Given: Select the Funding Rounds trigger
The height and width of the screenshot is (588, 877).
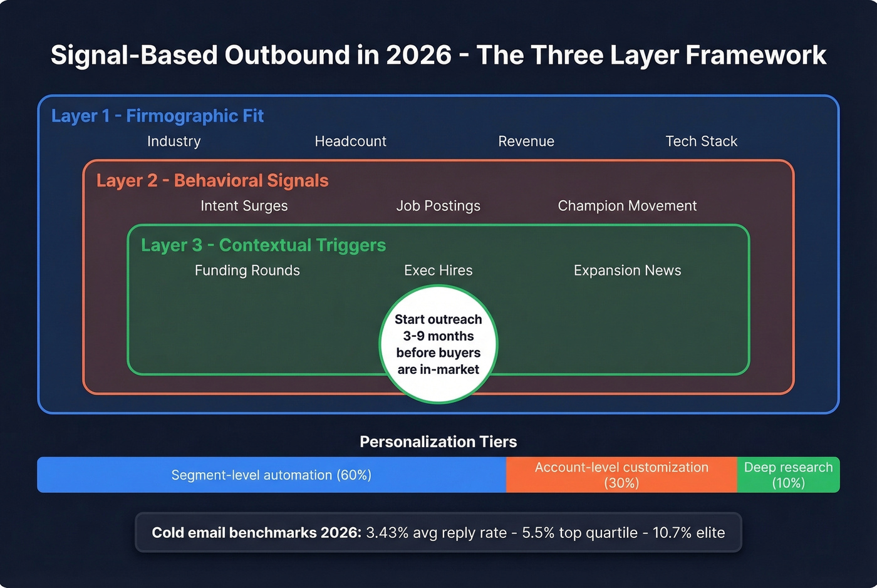Looking at the screenshot, I should [247, 271].
